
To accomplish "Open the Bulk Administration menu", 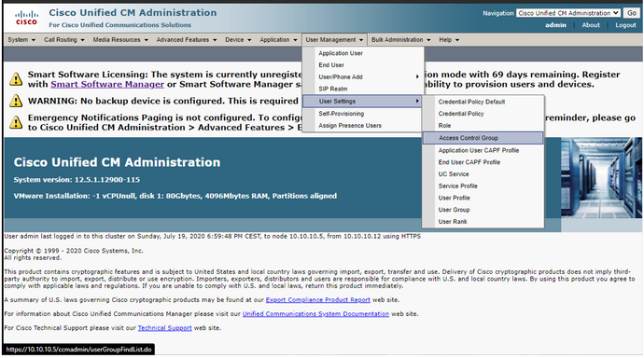I will click(x=400, y=40).
